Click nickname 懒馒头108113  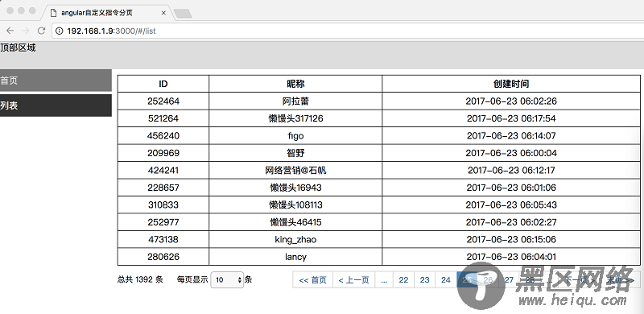click(x=295, y=205)
